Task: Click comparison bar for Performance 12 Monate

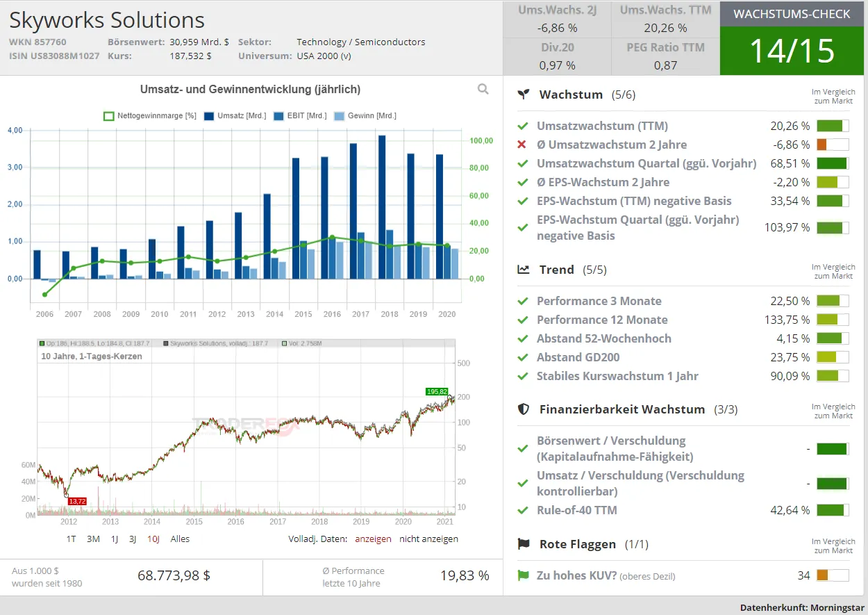Action: (x=833, y=320)
